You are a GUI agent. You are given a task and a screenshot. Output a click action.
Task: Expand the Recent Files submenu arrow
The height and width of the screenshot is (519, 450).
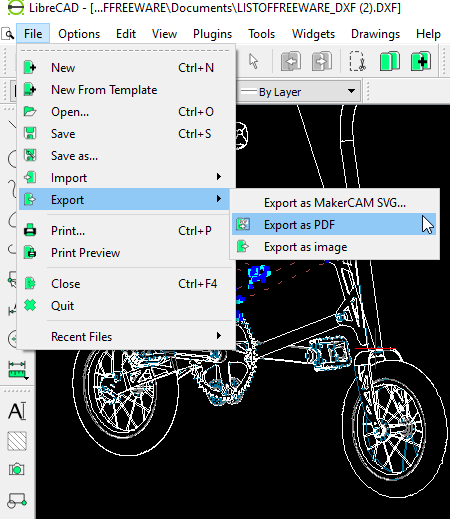[219, 335]
